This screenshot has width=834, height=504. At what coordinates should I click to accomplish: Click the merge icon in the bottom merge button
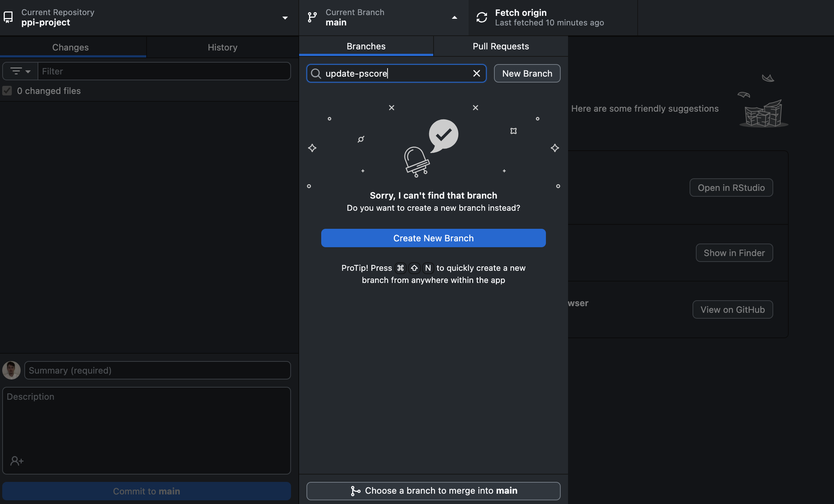(x=355, y=491)
